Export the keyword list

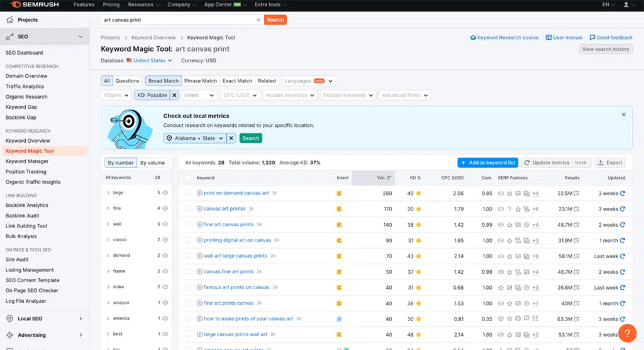click(x=610, y=163)
